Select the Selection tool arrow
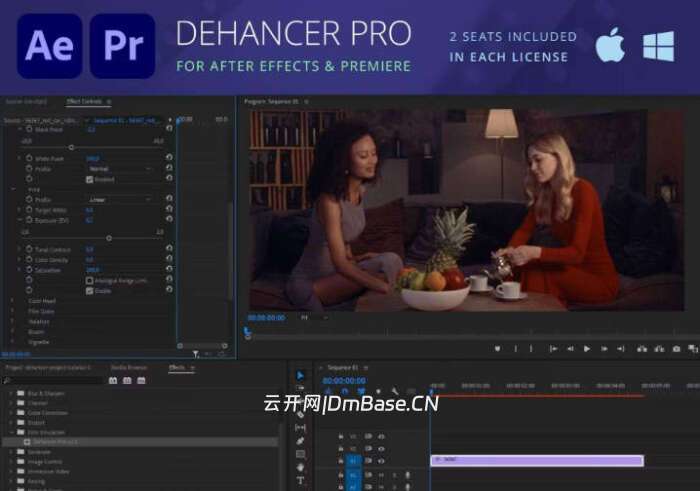This screenshot has width=700, height=491. click(300, 375)
